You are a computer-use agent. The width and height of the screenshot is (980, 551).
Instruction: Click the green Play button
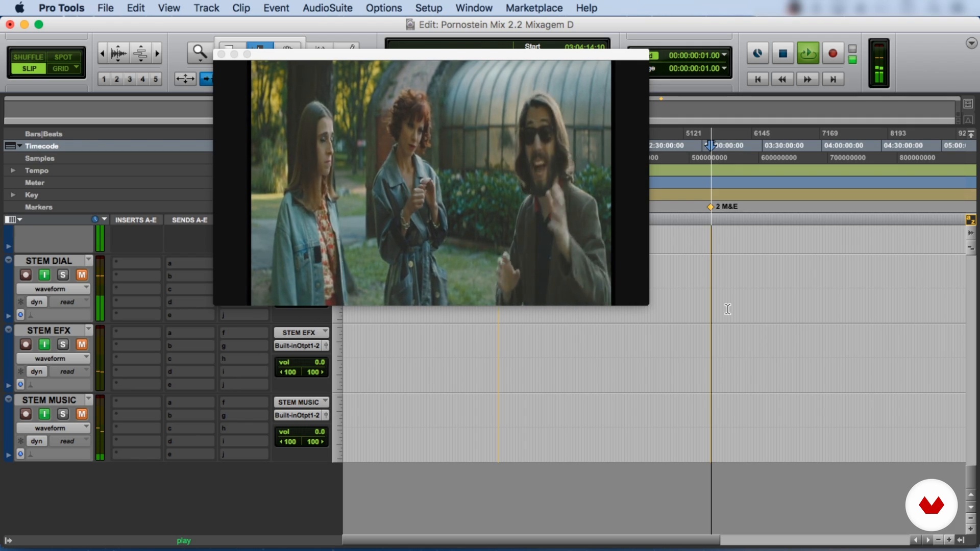click(x=808, y=53)
